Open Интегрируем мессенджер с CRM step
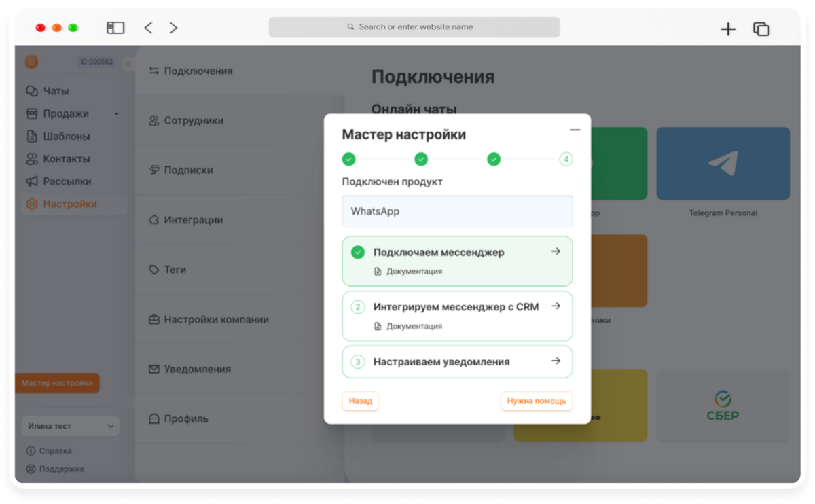 click(x=457, y=316)
